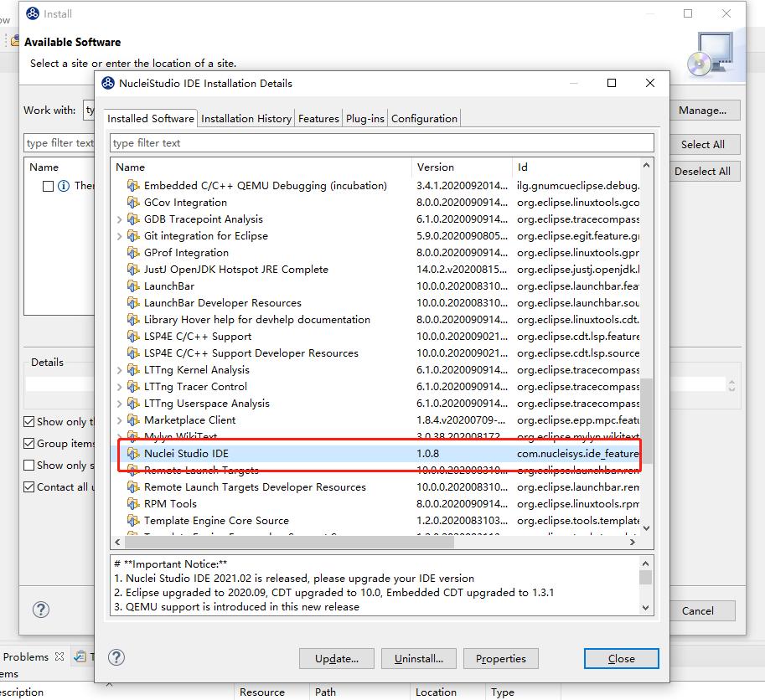Sort the installed software by Name column header
This screenshot has height=700, width=765.
[x=261, y=167]
